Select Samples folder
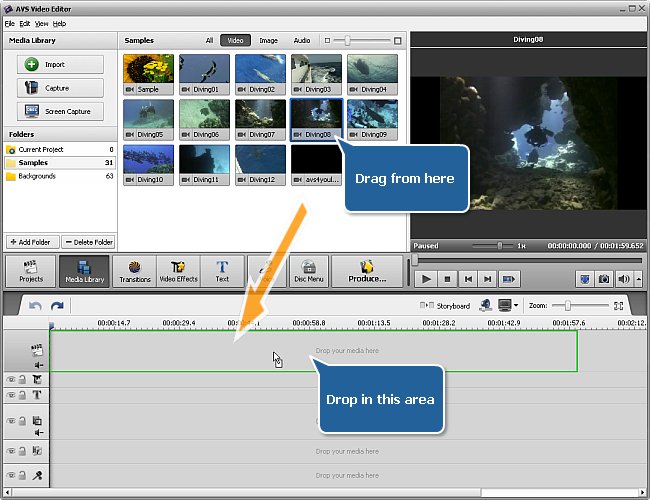Screen dimensions: 650x500 (x=60, y=163)
